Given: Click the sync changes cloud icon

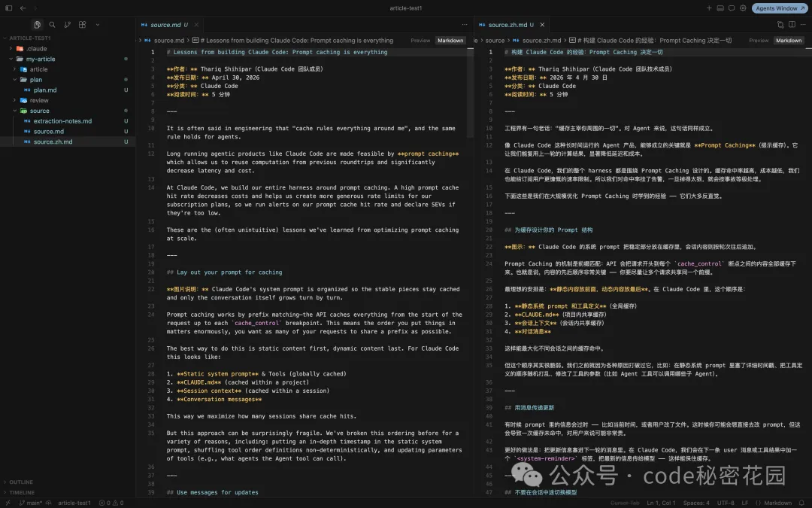Looking at the screenshot, I should (49, 503).
